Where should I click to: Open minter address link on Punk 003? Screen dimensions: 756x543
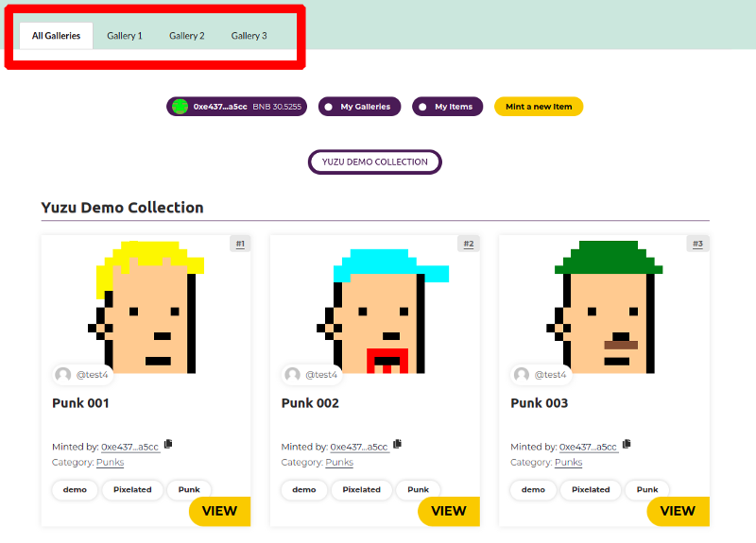point(588,447)
